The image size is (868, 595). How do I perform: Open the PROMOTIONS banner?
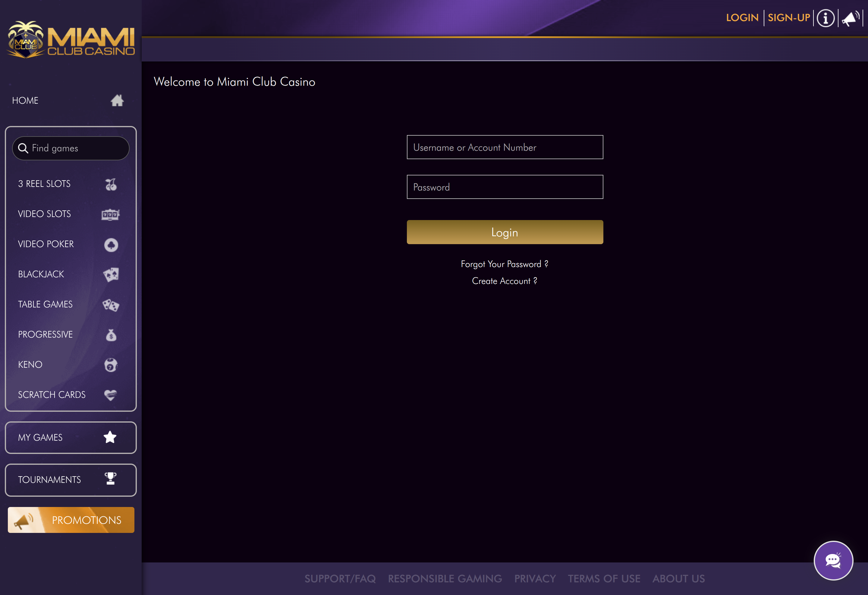click(71, 520)
